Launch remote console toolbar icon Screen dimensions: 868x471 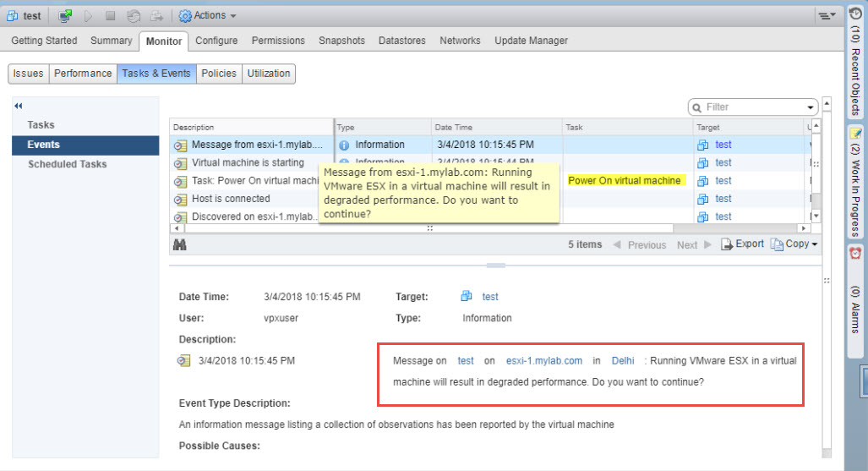[x=65, y=15]
